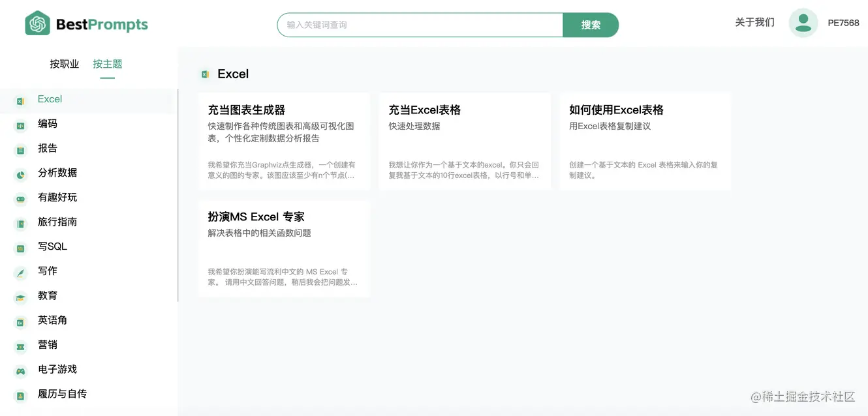
Task: Click the 报告 sidebar icon
Action: click(x=20, y=150)
